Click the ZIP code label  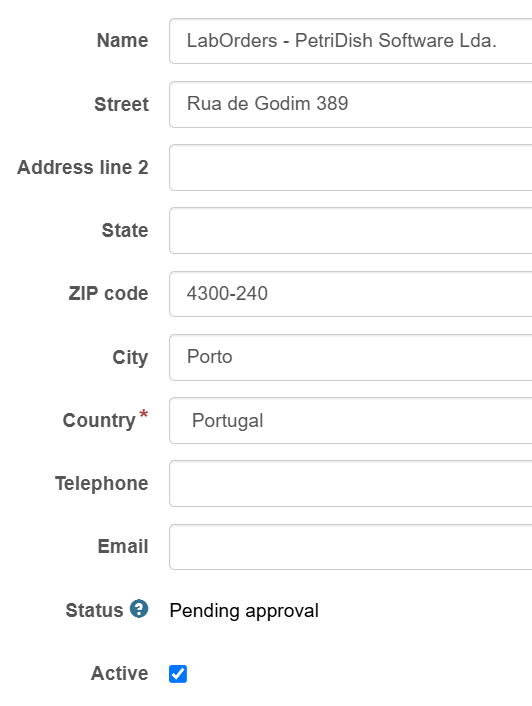pyautogui.click(x=108, y=294)
